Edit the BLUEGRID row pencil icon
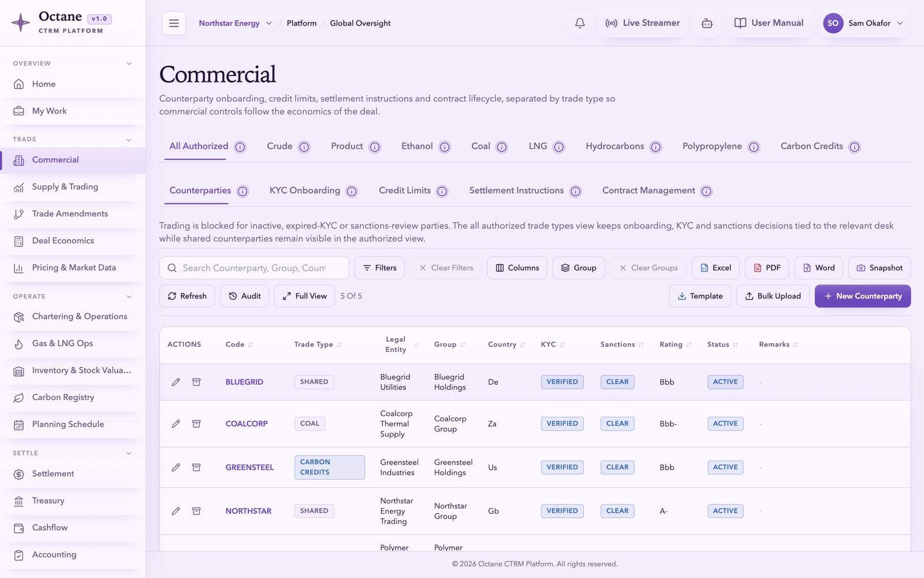This screenshot has height=578, width=924. pos(176,382)
